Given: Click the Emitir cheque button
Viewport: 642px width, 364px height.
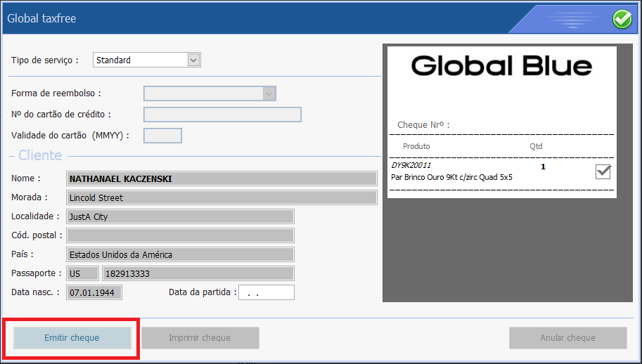Looking at the screenshot, I should click(72, 338).
